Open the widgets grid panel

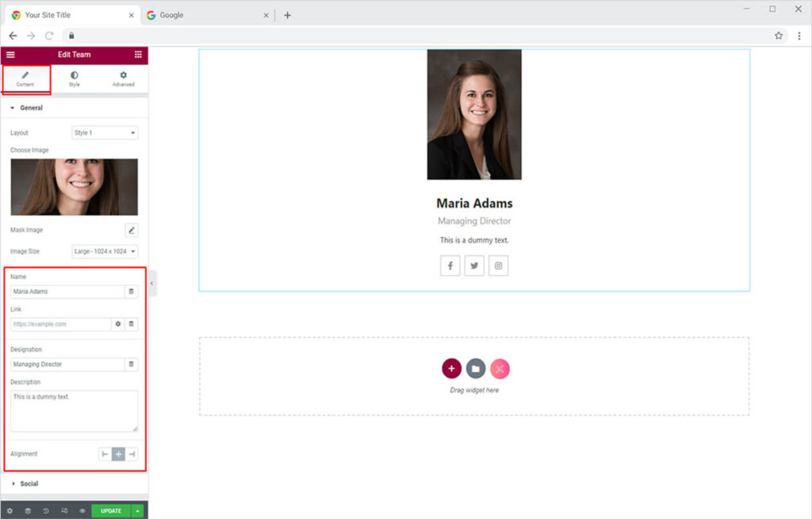(138, 55)
